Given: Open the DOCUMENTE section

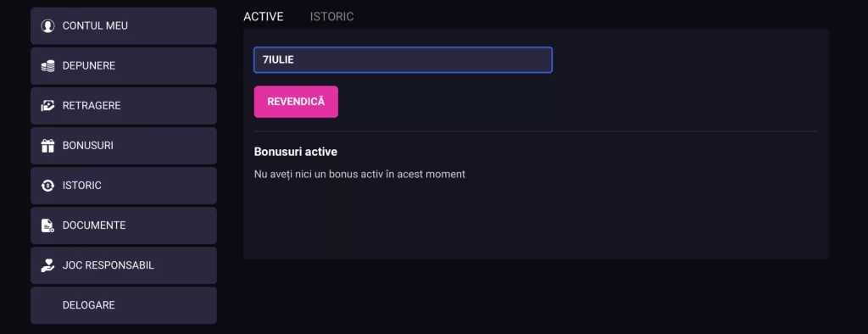Looking at the screenshot, I should tap(124, 225).
